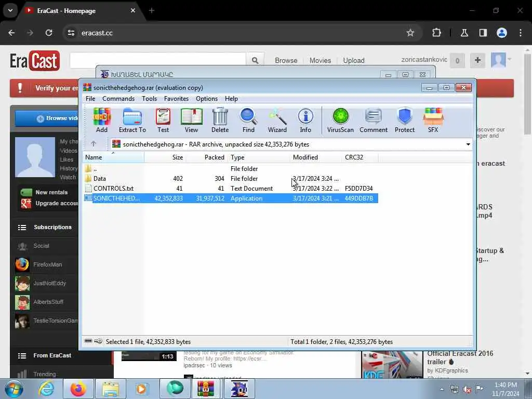Click New rentals in sidebar
Viewport: 532px width, 399px height.
click(51, 192)
